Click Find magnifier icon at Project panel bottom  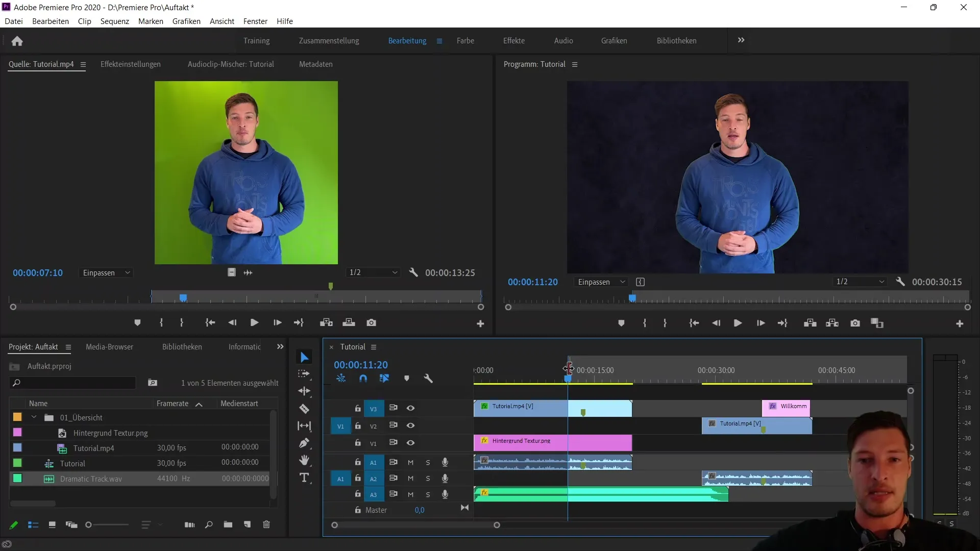tap(209, 524)
